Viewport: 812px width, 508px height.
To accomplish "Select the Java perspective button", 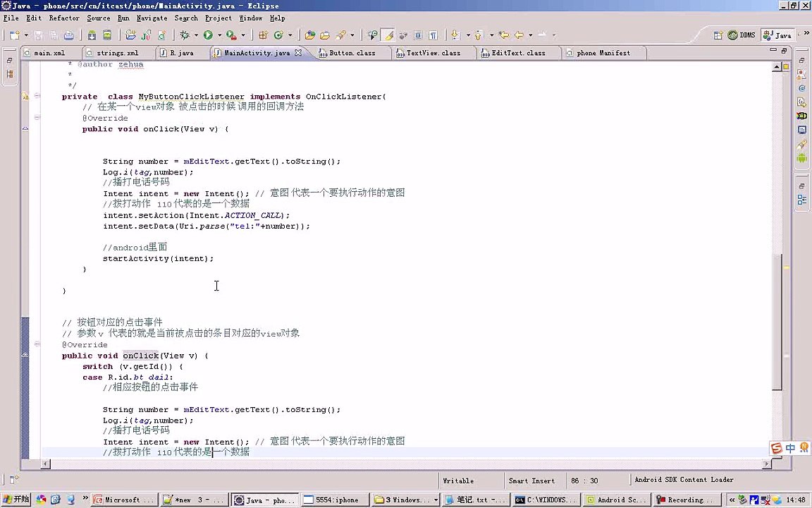I will pos(778,35).
